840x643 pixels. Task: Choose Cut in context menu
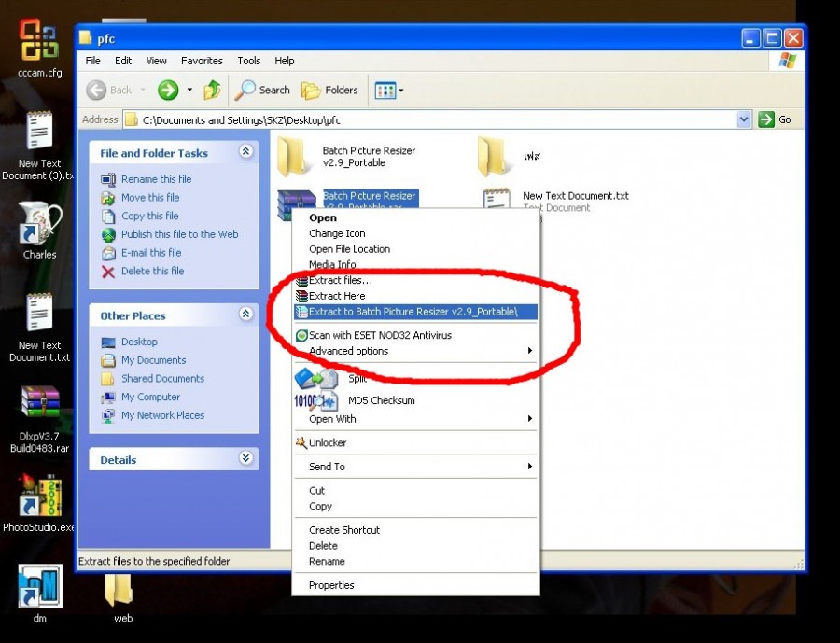(x=415, y=490)
